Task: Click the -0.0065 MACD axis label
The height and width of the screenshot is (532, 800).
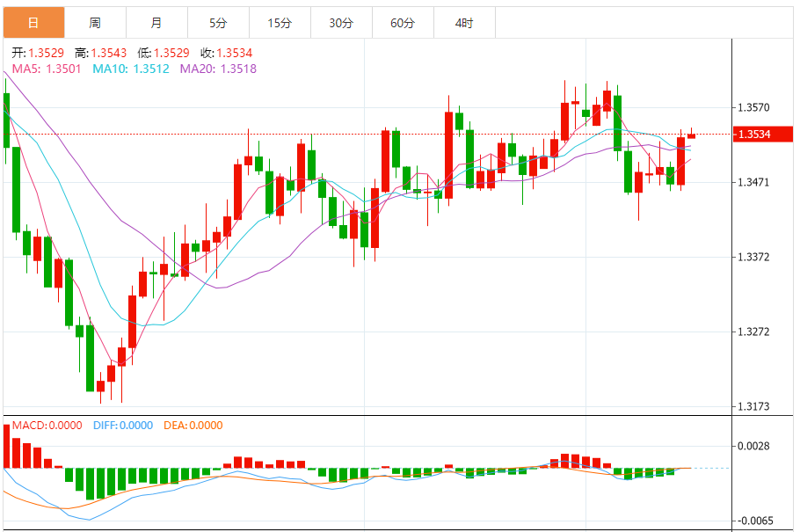Action: (754, 521)
